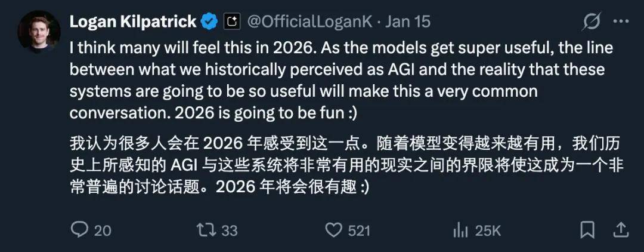Click the Grok icon on the post
Screen dimensions: 644x252
tap(591, 22)
